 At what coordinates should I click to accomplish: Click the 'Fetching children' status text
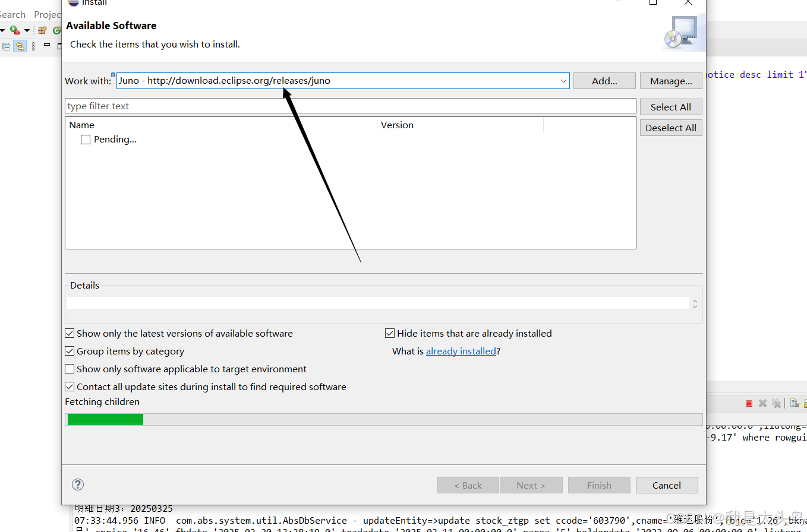(x=102, y=402)
